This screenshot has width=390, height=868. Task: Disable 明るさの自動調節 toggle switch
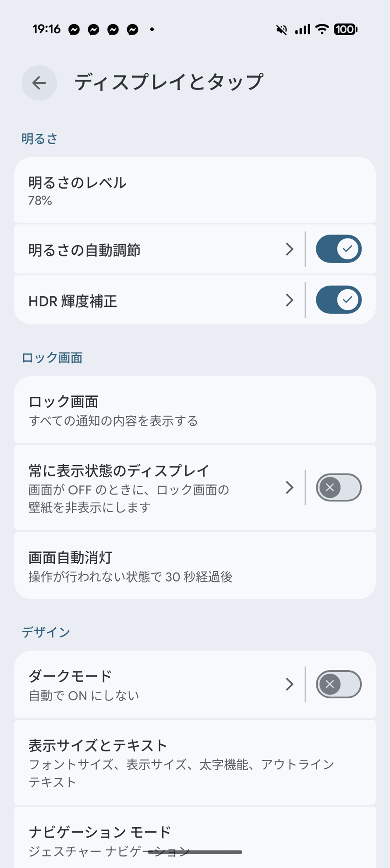[339, 249]
